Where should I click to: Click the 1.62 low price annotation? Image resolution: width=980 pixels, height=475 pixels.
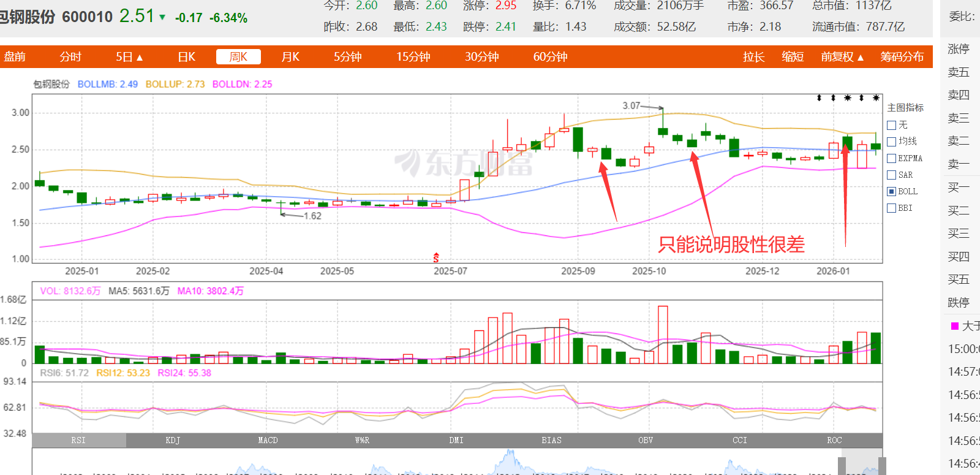(312, 216)
